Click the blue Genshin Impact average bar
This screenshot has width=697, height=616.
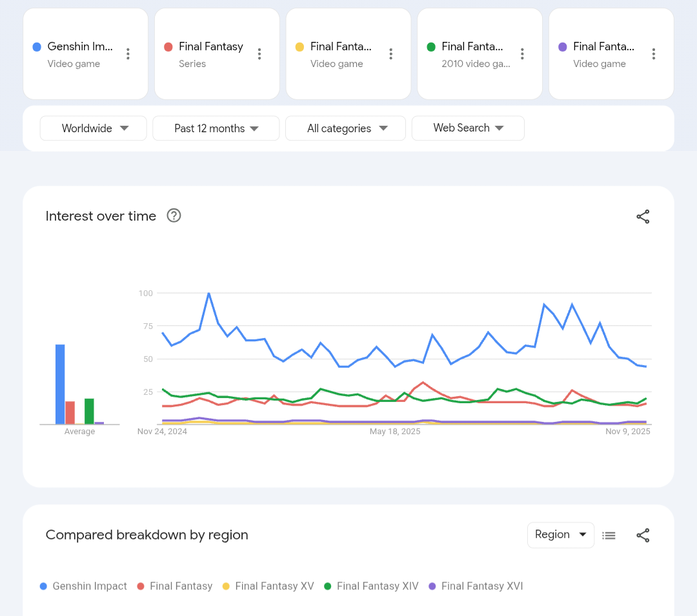click(x=60, y=384)
